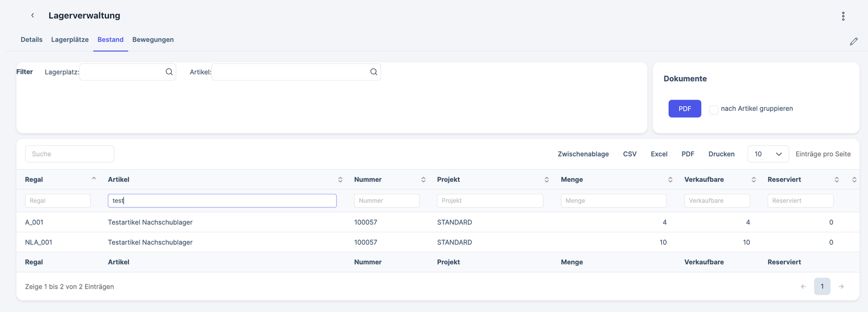This screenshot has height=312, width=868.
Task: Export the table as Excel
Action: [659, 154]
